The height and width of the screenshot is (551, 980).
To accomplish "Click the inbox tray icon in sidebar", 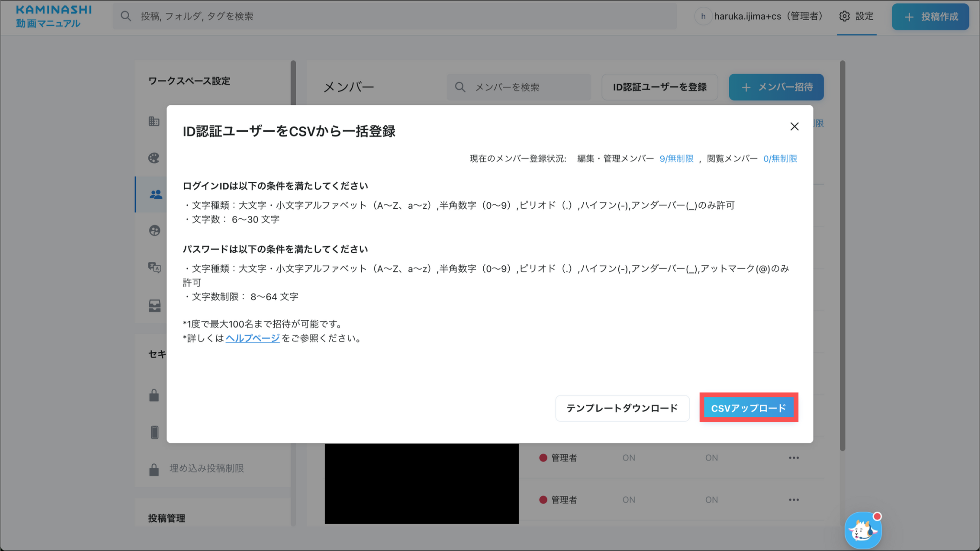I will click(x=154, y=305).
